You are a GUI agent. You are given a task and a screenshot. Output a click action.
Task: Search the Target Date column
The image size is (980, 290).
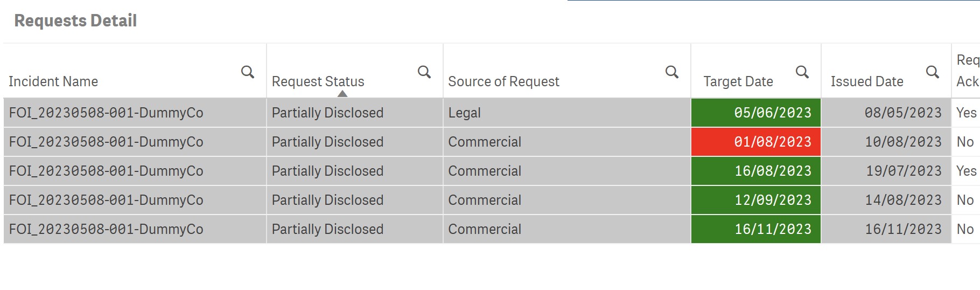pos(802,72)
